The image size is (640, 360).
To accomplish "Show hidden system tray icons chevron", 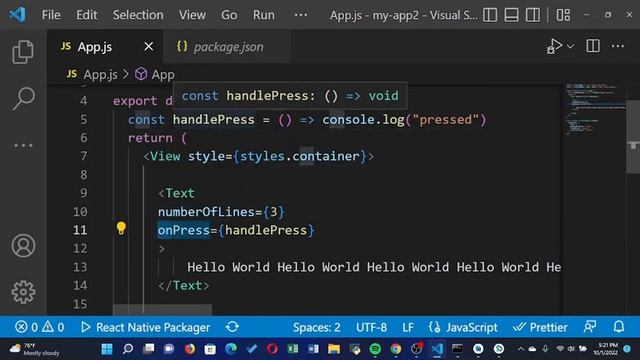I will [x=520, y=349].
